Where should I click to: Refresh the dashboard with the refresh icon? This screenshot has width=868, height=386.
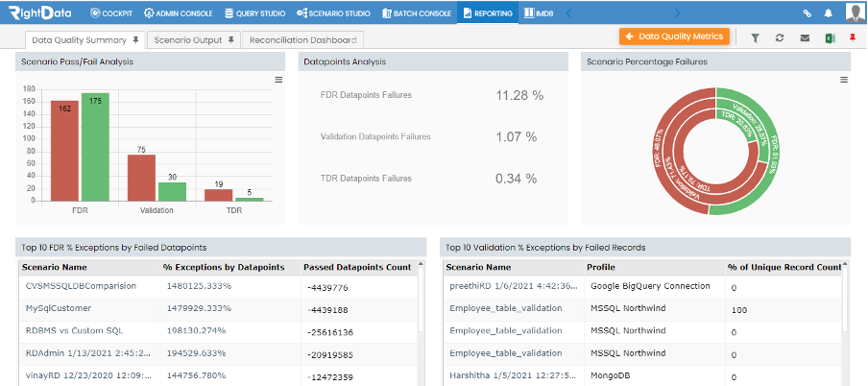tap(780, 38)
